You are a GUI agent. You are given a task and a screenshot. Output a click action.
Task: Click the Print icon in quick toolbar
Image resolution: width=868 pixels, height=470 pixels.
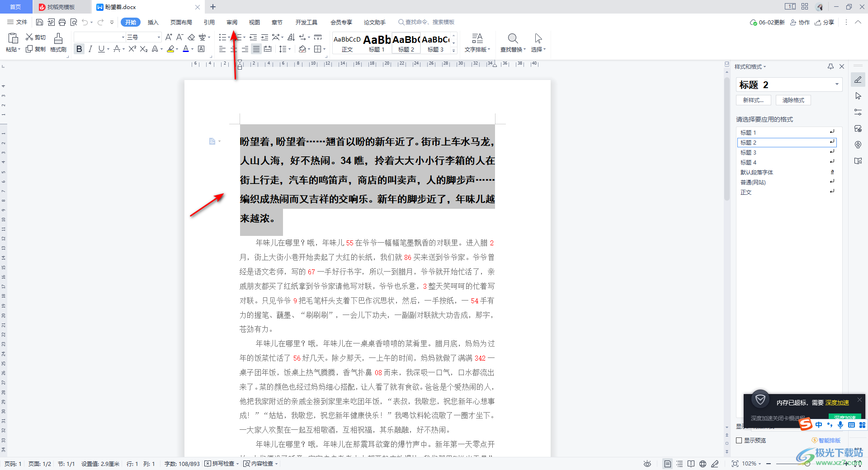click(x=62, y=22)
